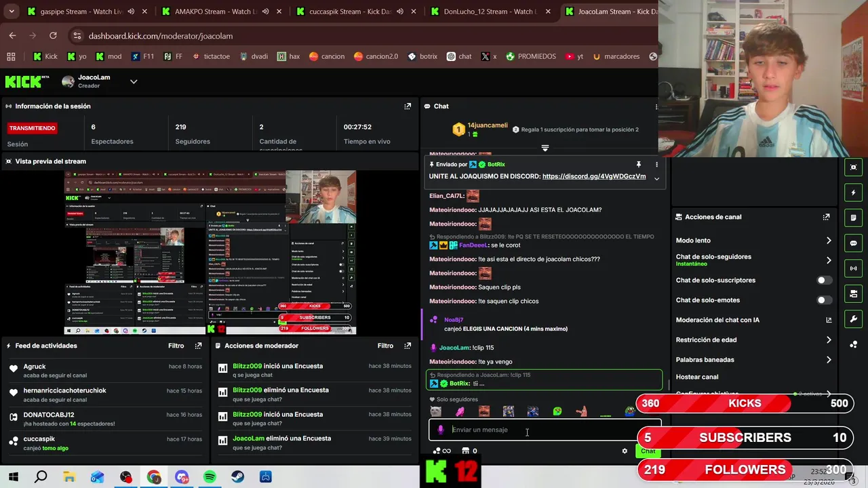Pop out the Feed de actividades panel
Screen dimensions: 868x488
pos(198,346)
